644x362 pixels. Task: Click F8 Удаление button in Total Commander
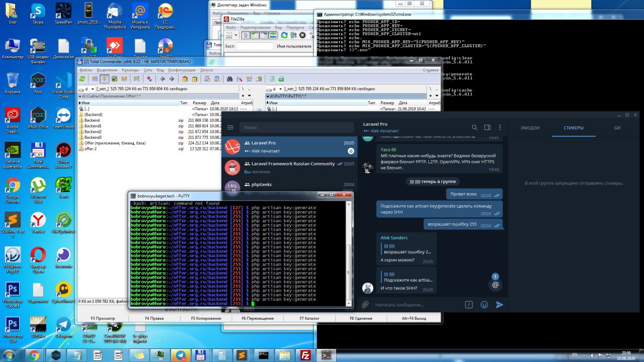click(x=361, y=319)
